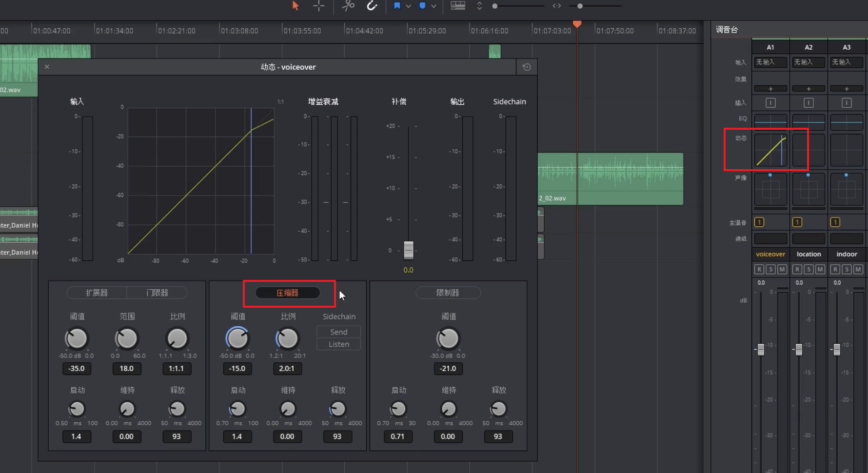Click the Sidechain Listen button

point(338,344)
